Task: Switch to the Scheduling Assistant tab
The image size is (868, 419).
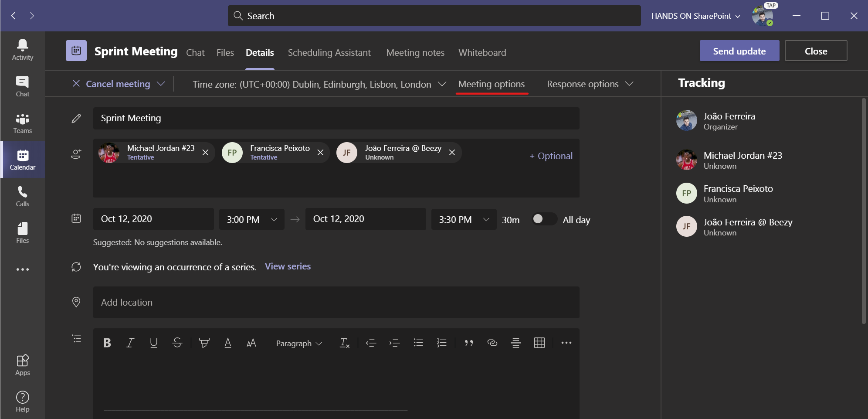Action: coord(329,53)
